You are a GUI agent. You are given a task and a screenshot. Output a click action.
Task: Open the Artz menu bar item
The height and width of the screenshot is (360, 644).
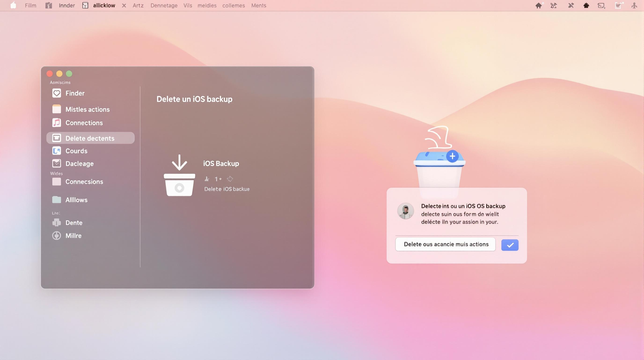click(x=138, y=5)
